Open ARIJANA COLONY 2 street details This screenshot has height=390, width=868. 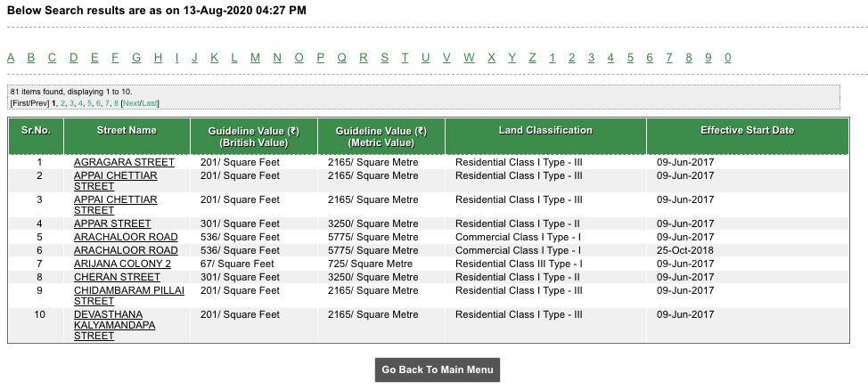point(122,264)
